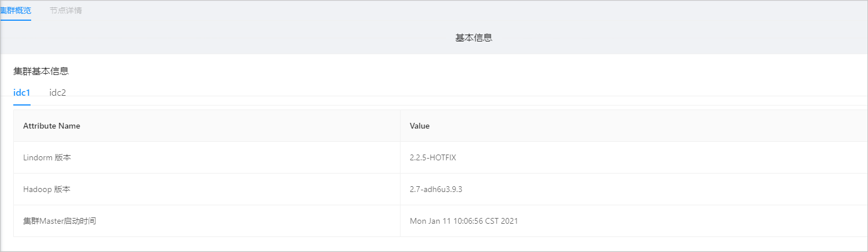Open the 节点详情 tab

tap(66, 10)
